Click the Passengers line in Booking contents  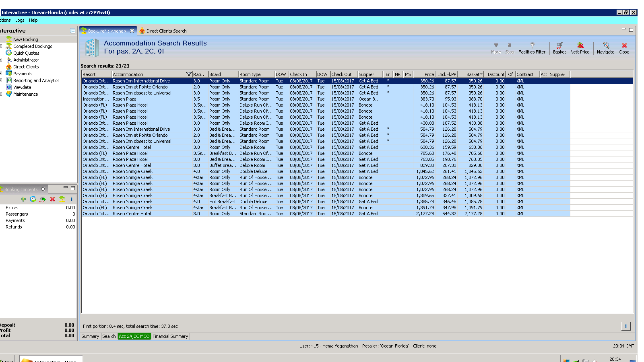tap(39, 214)
